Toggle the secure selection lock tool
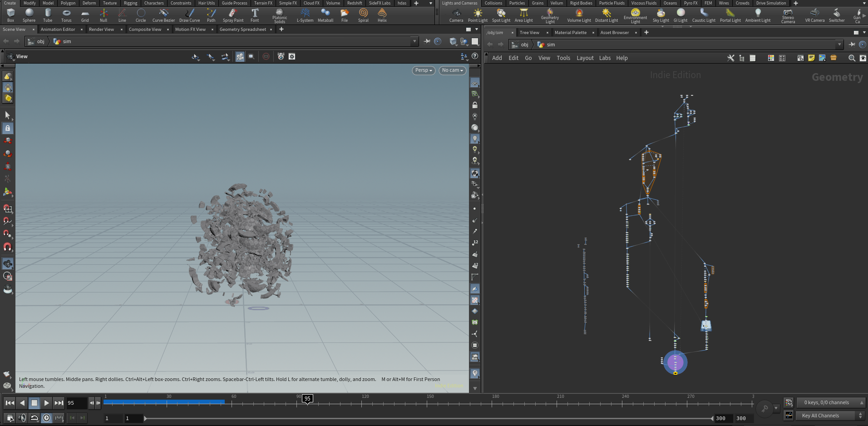The height and width of the screenshot is (426, 868). click(x=8, y=129)
